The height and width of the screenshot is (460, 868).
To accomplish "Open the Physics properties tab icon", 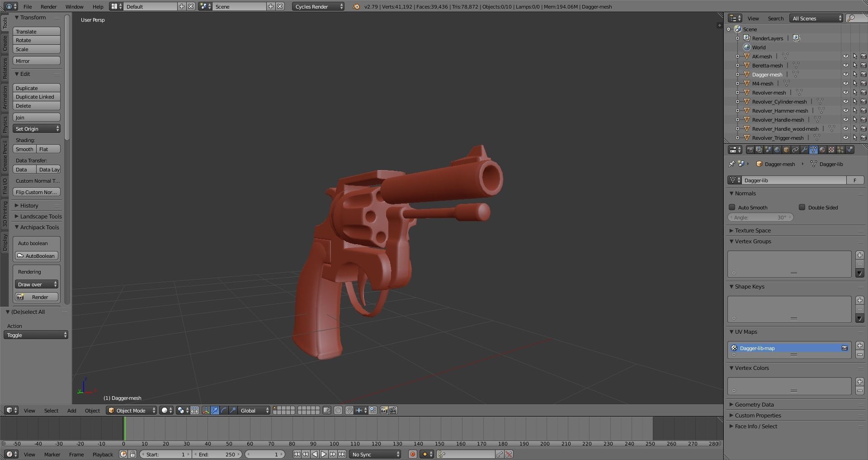I will pos(849,150).
